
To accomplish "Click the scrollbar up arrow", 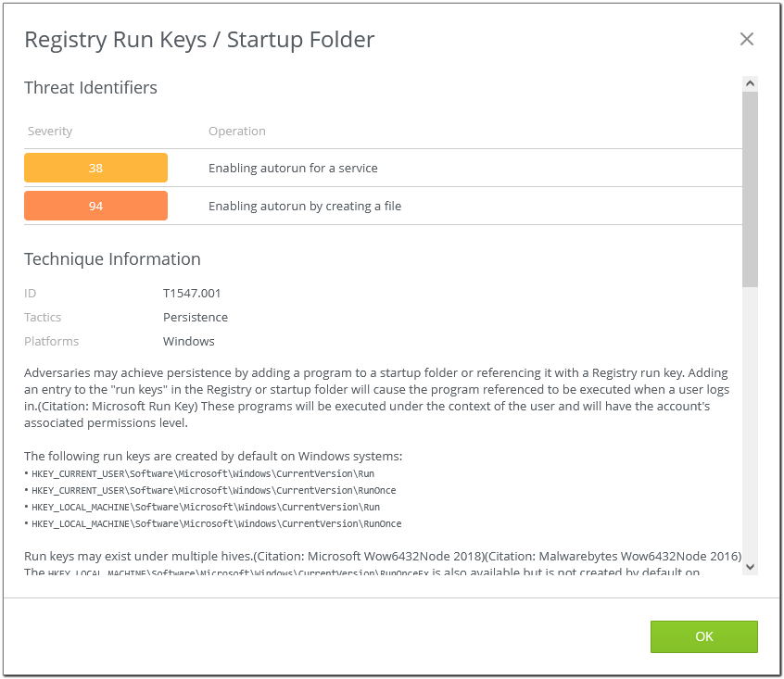I will pos(751,83).
